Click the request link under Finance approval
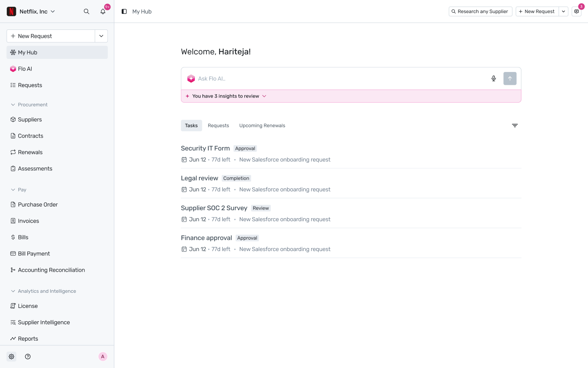 [285, 249]
